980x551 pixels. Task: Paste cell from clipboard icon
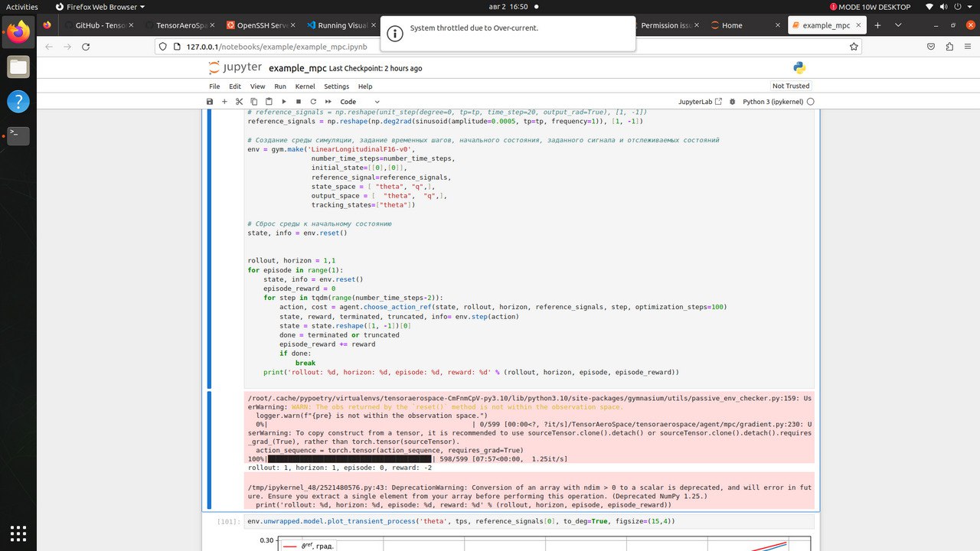click(x=269, y=102)
